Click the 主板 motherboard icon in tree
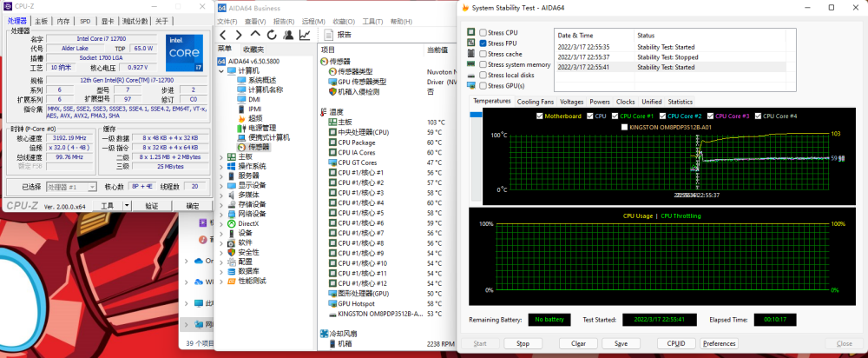 pyautogui.click(x=232, y=156)
